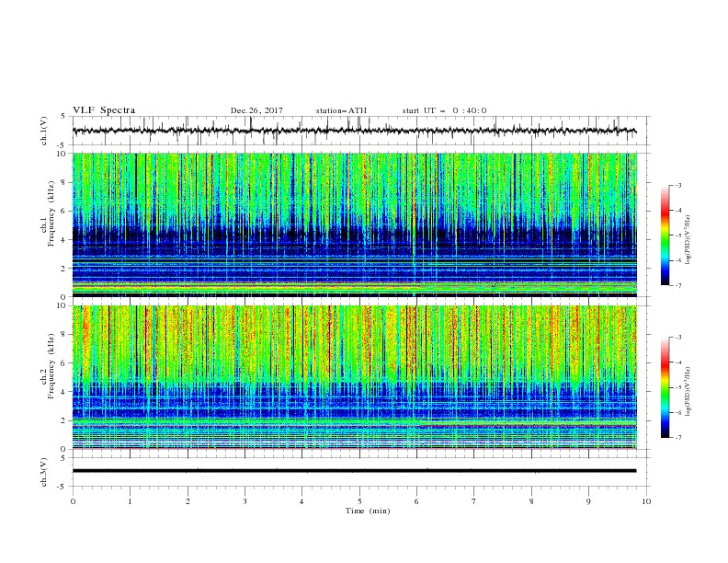The height and width of the screenshot is (563, 728).
Task: Click the "station=ATH" label
Action: (x=341, y=110)
